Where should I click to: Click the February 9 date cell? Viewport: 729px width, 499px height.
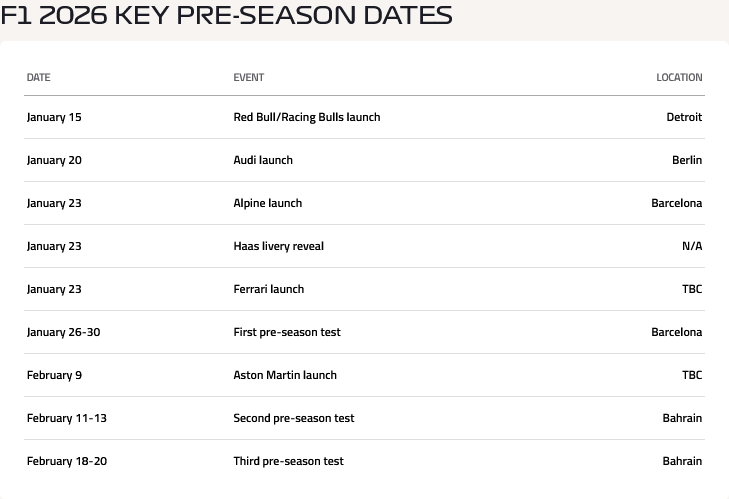tap(54, 375)
